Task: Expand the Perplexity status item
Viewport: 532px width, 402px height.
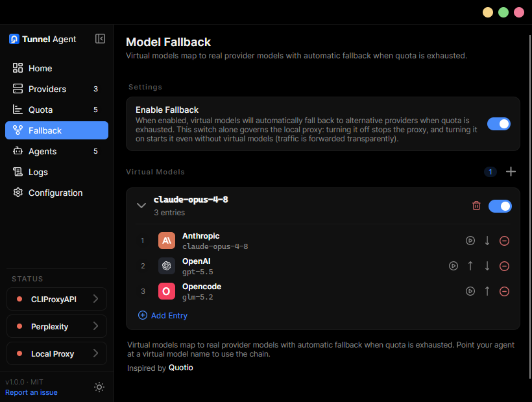Action: coord(56,326)
